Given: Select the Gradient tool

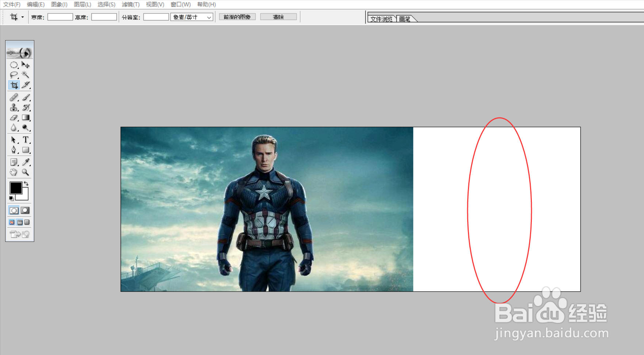Looking at the screenshot, I should [x=26, y=118].
